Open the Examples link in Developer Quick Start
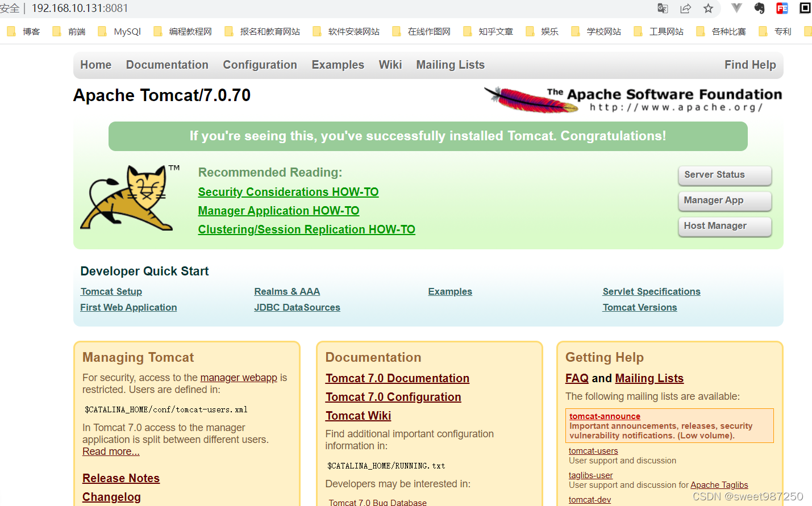The height and width of the screenshot is (506, 812). coord(450,291)
